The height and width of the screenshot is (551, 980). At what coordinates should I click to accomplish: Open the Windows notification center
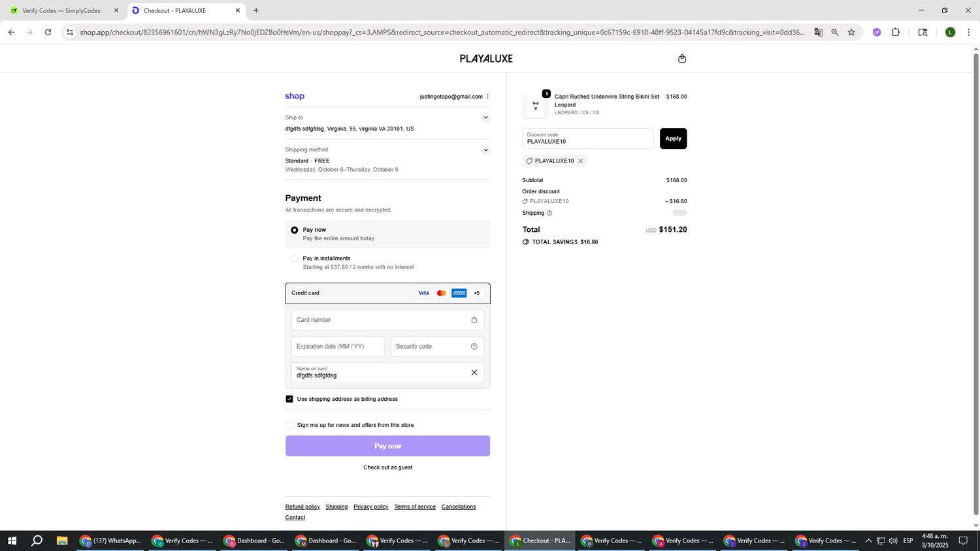[963, 541]
